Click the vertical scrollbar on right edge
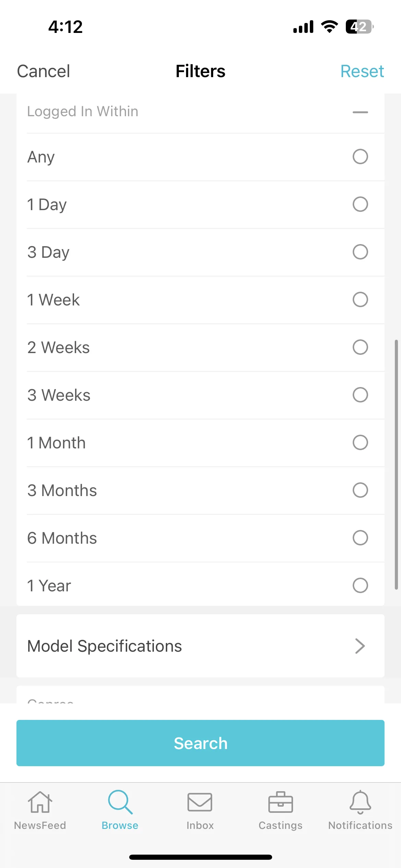The image size is (401, 868). [x=396, y=465]
